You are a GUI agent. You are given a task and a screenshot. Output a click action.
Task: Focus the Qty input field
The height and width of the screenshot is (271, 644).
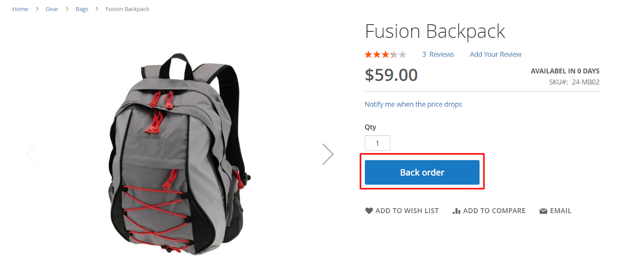(377, 143)
